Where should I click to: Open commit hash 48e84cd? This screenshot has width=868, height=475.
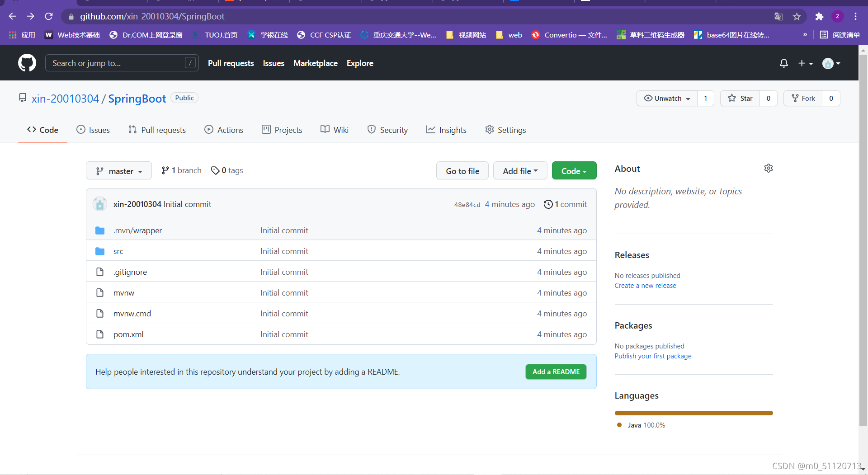point(467,205)
